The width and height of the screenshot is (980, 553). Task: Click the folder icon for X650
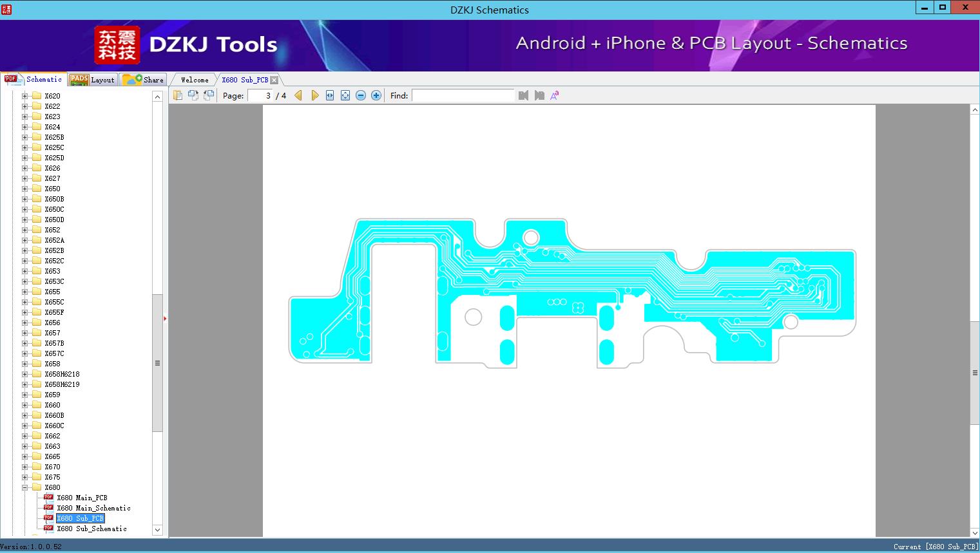point(37,189)
